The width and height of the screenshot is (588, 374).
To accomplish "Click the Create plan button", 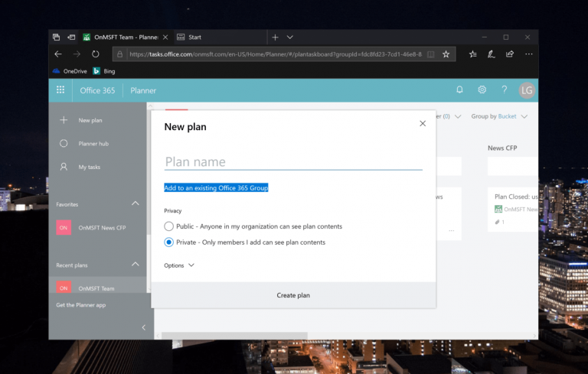I will point(293,295).
